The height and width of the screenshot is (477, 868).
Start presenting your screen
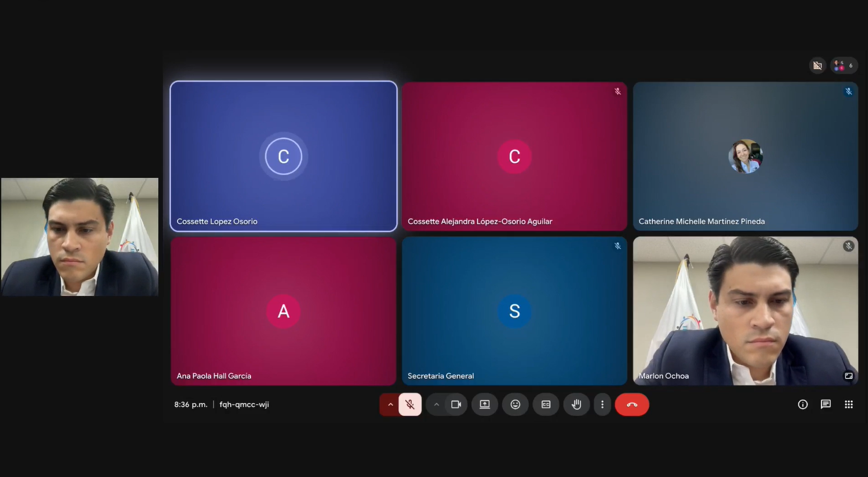pyautogui.click(x=485, y=405)
